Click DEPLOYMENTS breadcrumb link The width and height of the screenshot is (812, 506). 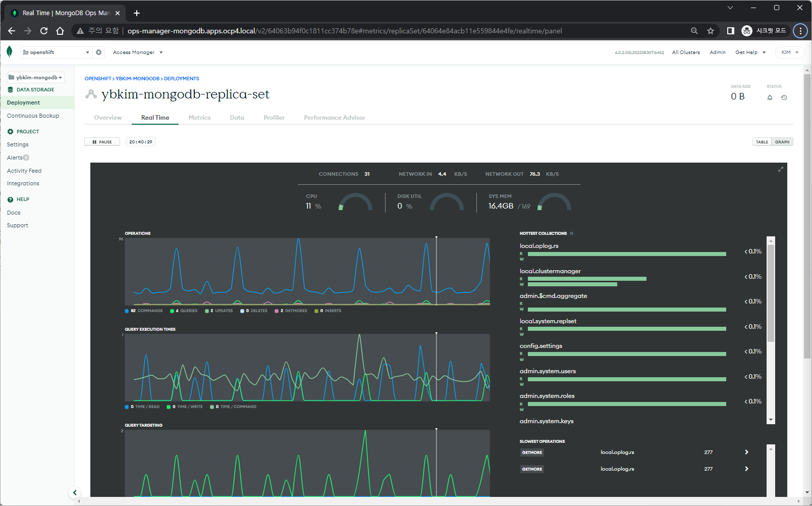coord(182,79)
